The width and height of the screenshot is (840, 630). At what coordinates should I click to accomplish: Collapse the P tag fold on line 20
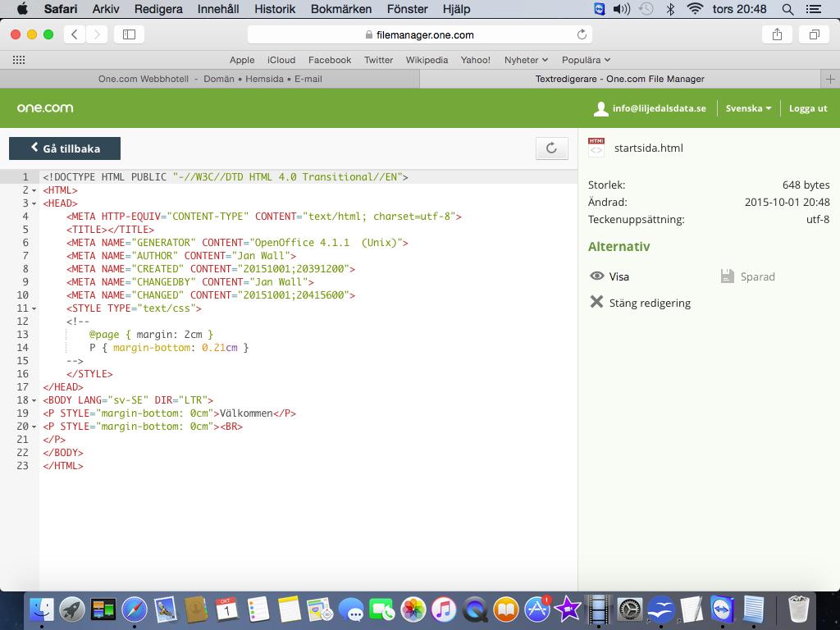34,427
